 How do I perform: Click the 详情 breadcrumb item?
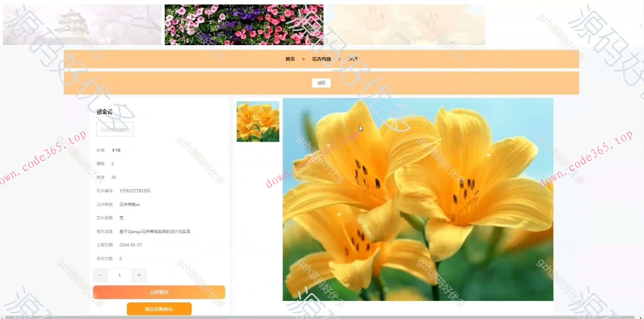[353, 59]
